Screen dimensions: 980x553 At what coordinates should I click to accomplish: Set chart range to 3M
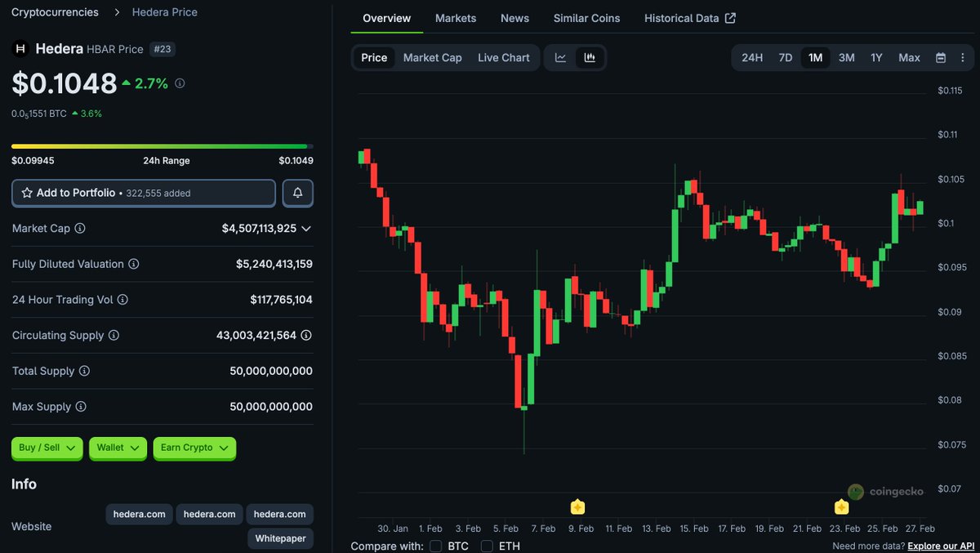point(847,57)
